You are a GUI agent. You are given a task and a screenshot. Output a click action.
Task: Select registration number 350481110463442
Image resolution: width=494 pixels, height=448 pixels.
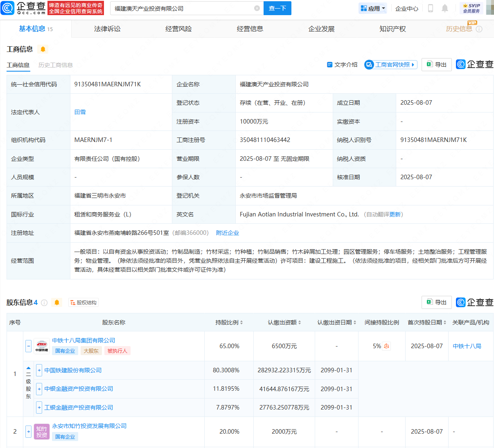coord(265,140)
